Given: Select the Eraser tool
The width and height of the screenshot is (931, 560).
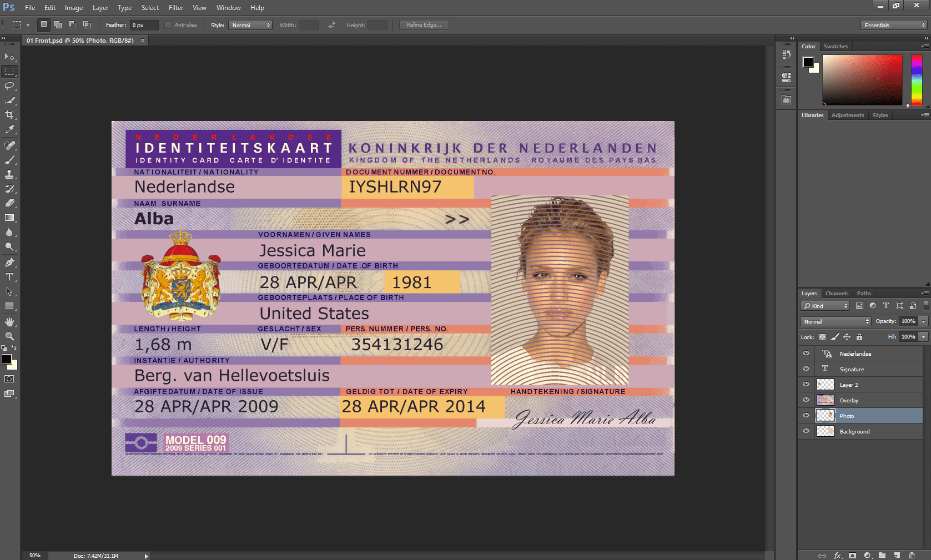Looking at the screenshot, I should coord(9,203).
